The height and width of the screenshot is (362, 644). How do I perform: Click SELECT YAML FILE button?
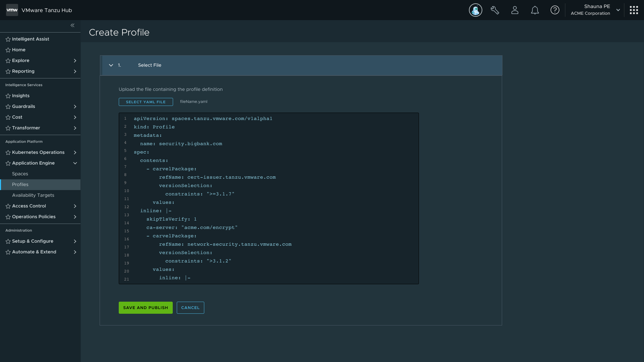coord(146,102)
